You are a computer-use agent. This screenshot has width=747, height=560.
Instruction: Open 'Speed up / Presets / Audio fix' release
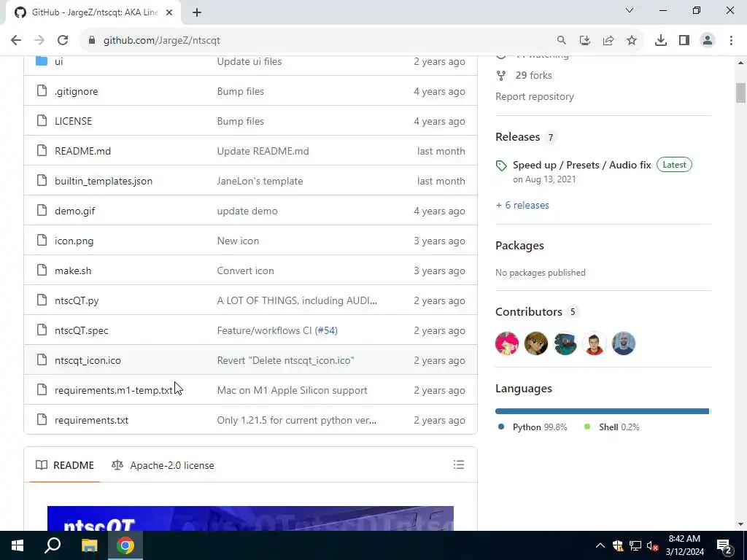[x=581, y=165]
